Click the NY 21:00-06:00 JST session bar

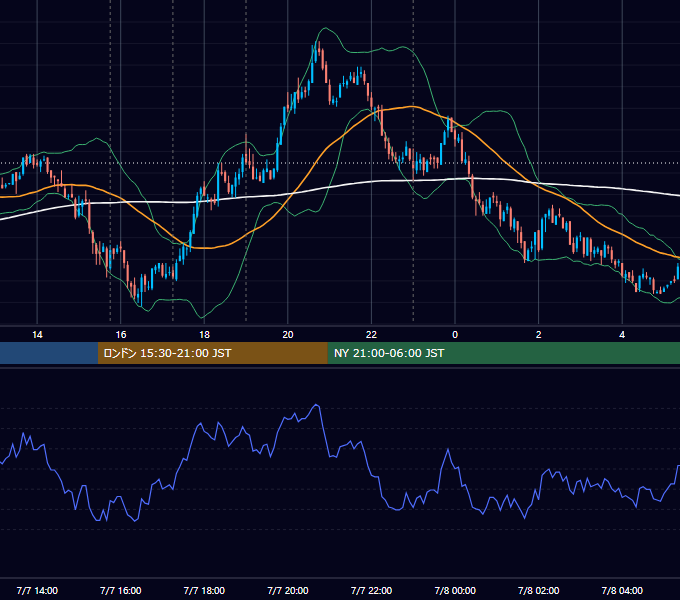tap(503, 353)
